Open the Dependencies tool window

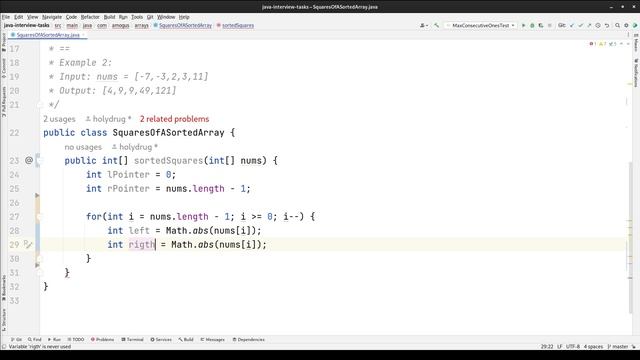tap(249, 340)
